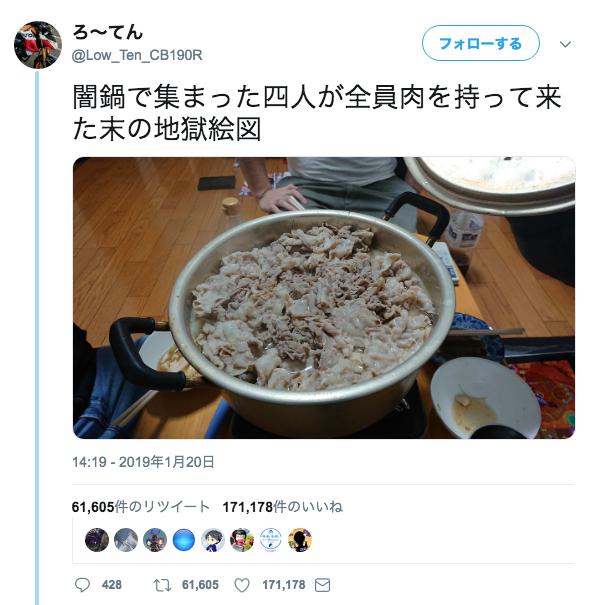The height and width of the screenshot is (605, 608).
Task: Click the フォローする follow button
Action: pyautogui.click(x=480, y=43)
